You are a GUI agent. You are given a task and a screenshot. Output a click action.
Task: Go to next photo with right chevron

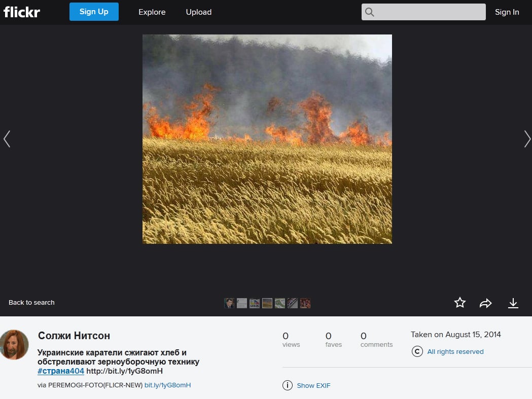(527, 139)
